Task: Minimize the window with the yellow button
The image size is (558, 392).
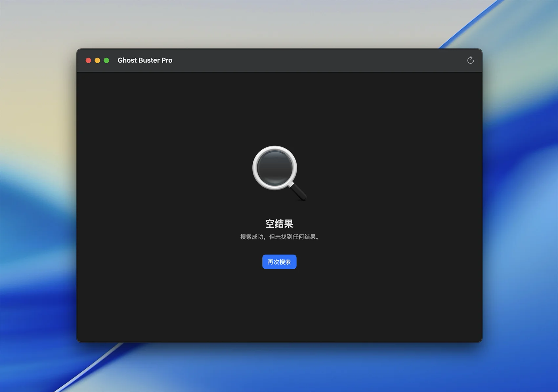Action: [97, 60]
